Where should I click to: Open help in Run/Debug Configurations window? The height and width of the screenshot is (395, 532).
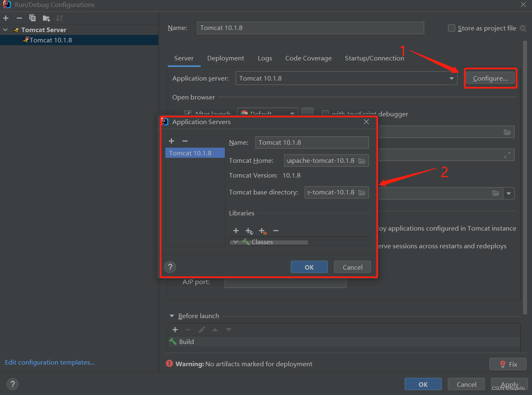pos(12,384)
